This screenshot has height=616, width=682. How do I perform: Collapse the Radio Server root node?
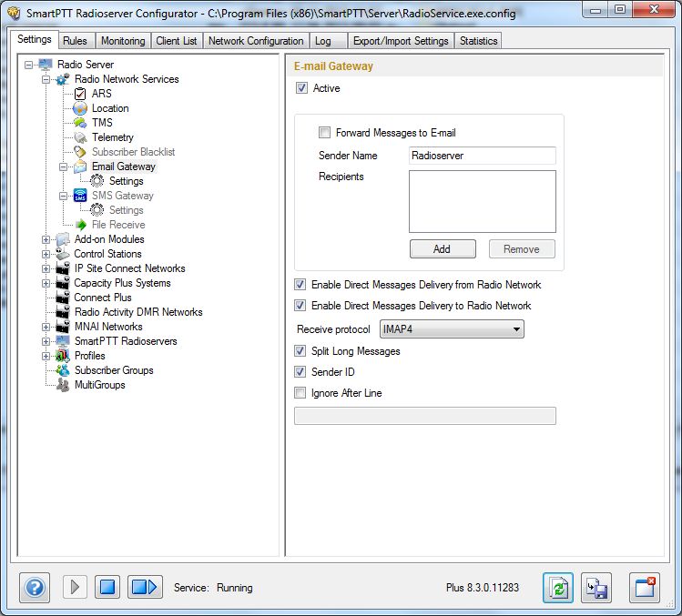pyautogui.click(x=29, y=65)
